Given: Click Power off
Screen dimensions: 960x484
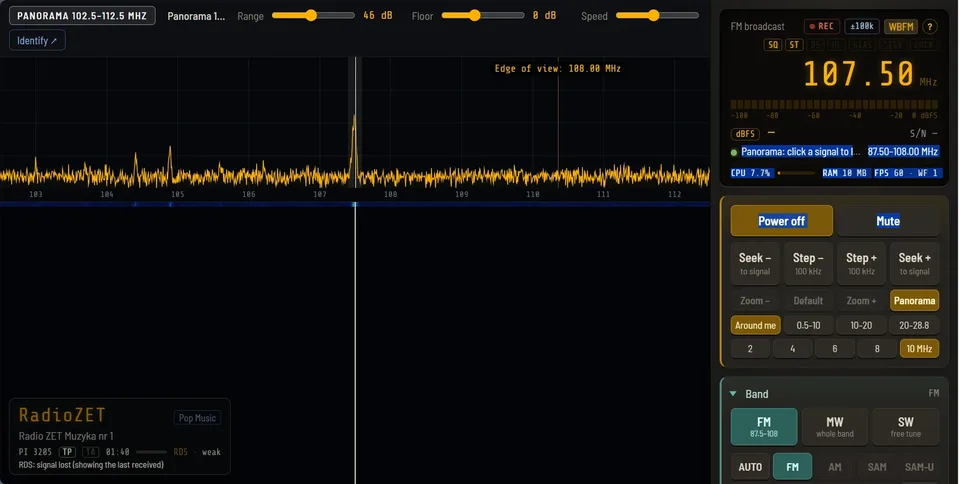Looking at the screenshot, I should (781, 221).
